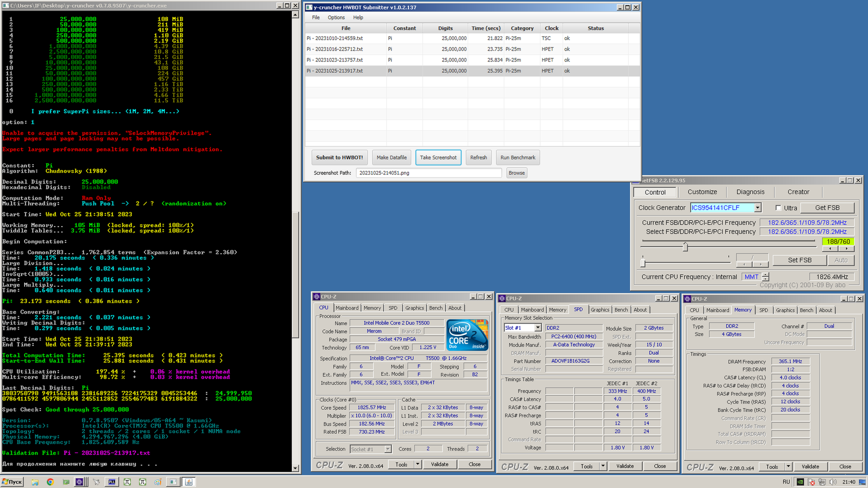Open Graphics tab in CPU-Z Memory window

pos(785,310)
